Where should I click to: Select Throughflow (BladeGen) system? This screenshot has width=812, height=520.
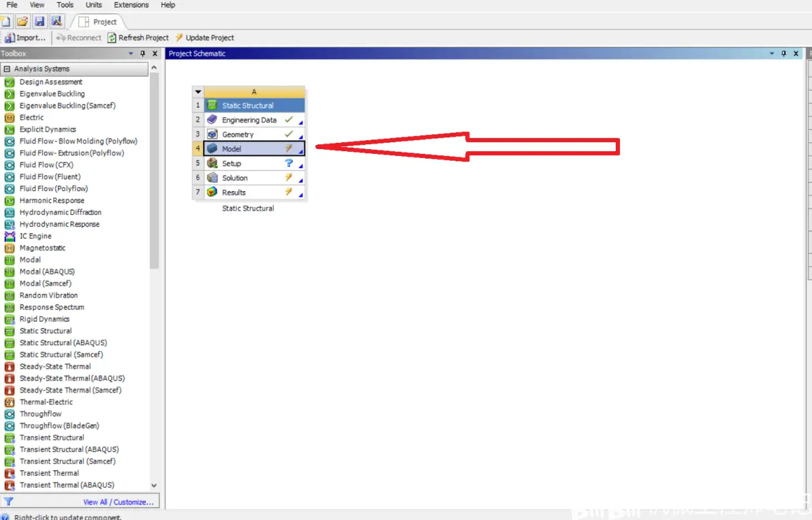(x=59, y=426)
